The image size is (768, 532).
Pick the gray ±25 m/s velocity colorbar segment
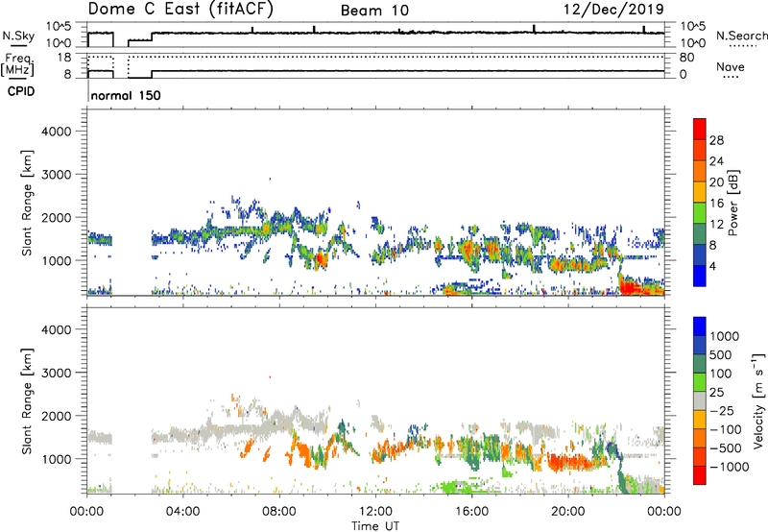click(x=700, y=400)
